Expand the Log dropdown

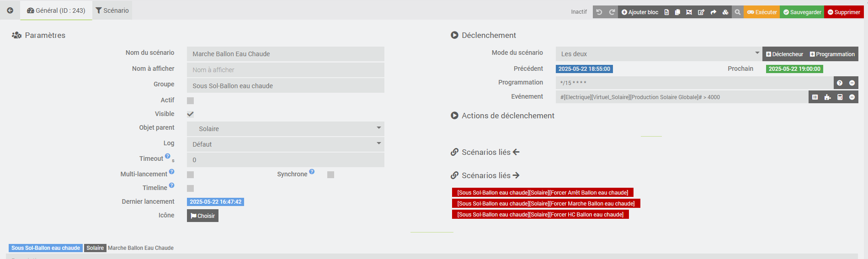click(x=286, y=144)
